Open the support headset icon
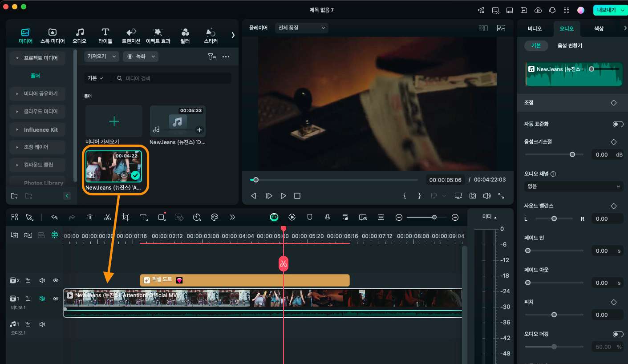Screen dimensions: 628x364 552,10
